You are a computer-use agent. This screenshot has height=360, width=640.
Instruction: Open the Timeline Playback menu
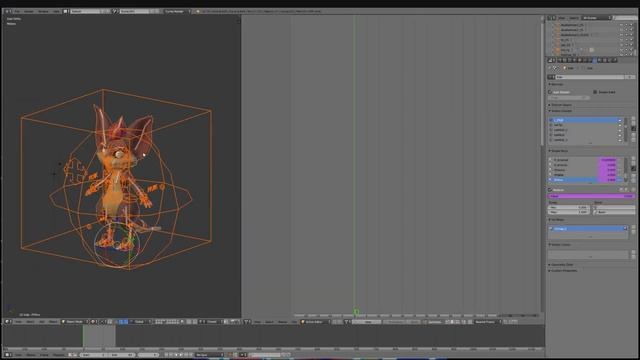[58, 355]
